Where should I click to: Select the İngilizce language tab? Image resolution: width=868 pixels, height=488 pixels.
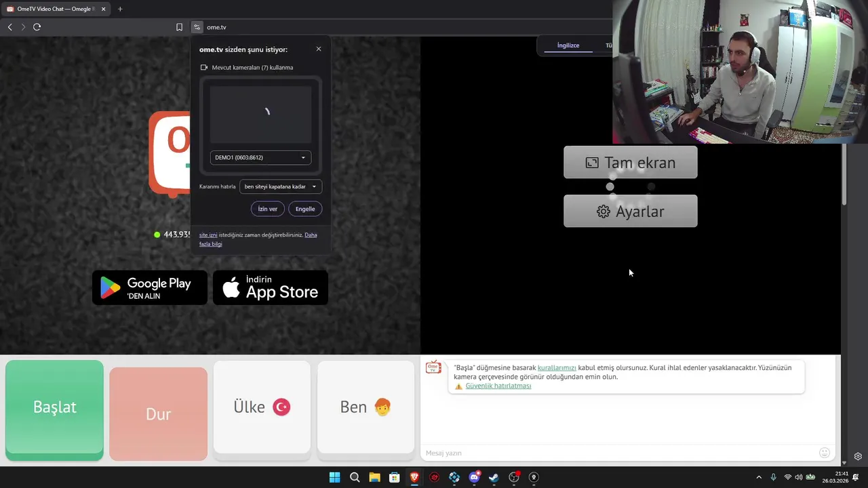click(568, 45)
